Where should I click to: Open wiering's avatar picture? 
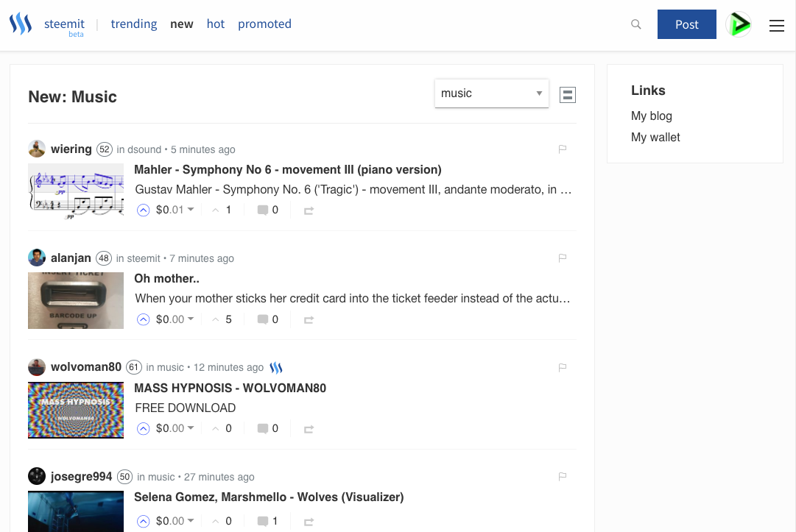[37, 149]
